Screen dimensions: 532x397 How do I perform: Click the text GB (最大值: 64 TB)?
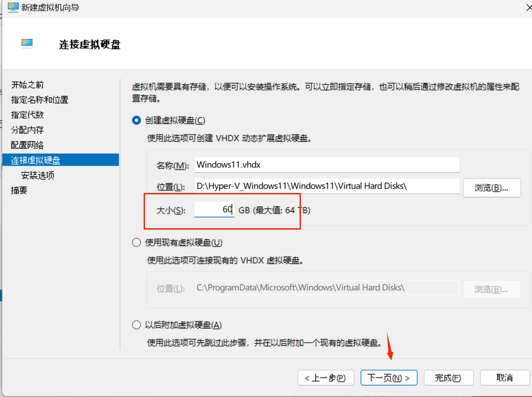pyautogui.click(x=274, y=210)
